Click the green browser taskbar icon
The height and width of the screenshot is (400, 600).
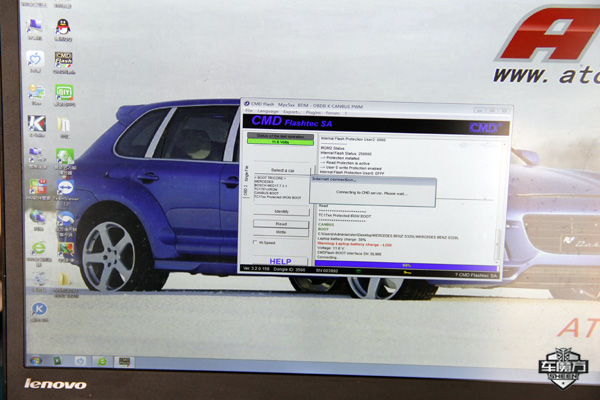[102, 361]
